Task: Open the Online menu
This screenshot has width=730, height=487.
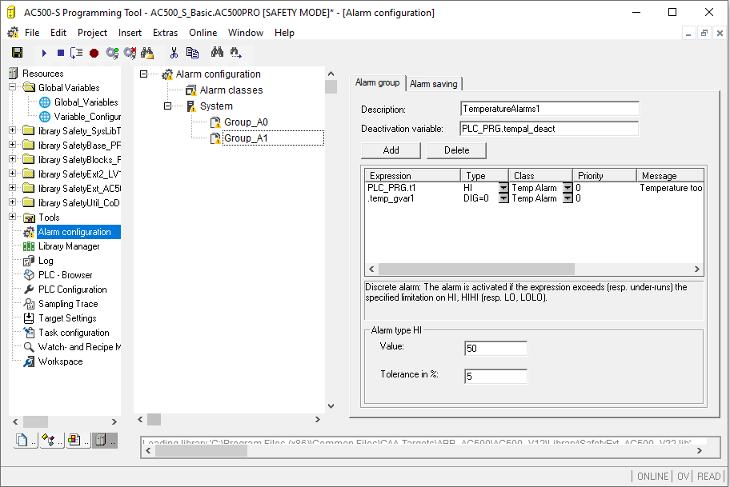Action: [202, 32]
